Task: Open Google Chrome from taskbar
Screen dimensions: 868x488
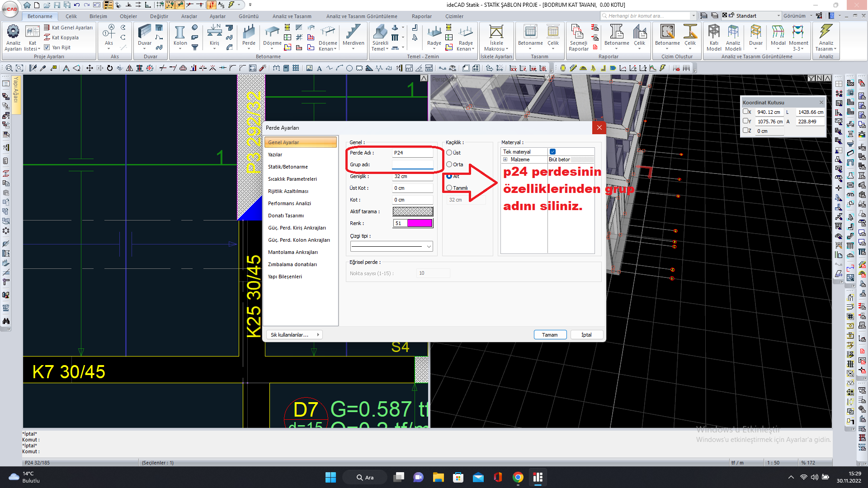Action: pyautogui.click(x=518, y=477)
